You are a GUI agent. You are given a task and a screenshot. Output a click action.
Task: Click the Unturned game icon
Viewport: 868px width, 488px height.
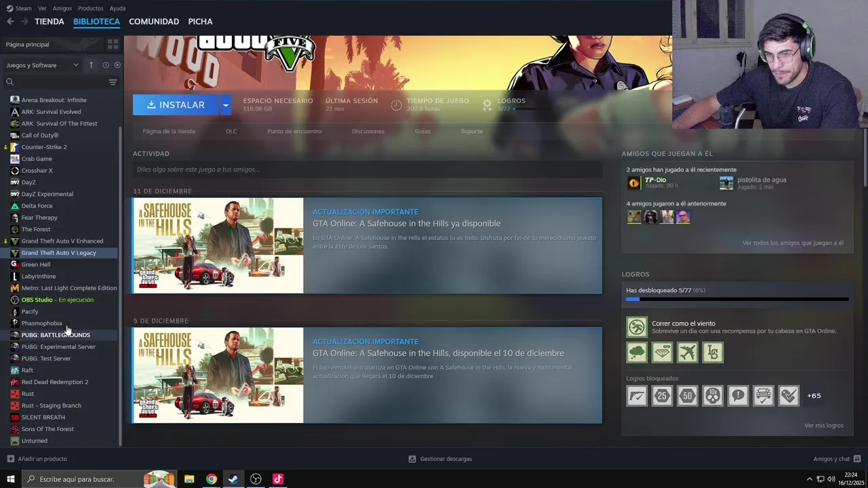tap(15, 441)
